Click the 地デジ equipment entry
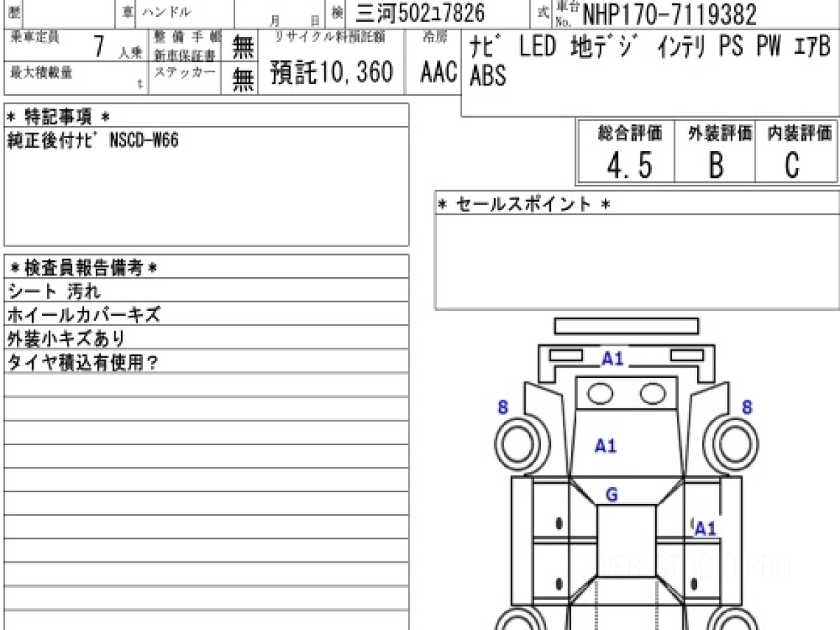This screenshot has height=630, width=840. 603,47
